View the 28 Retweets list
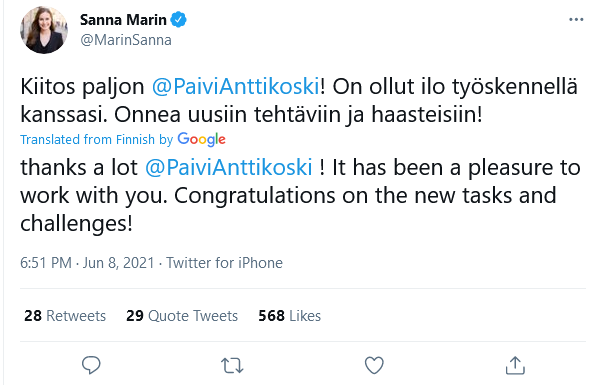596x385 pixels. pyautogui.click(x=65, y=316)
